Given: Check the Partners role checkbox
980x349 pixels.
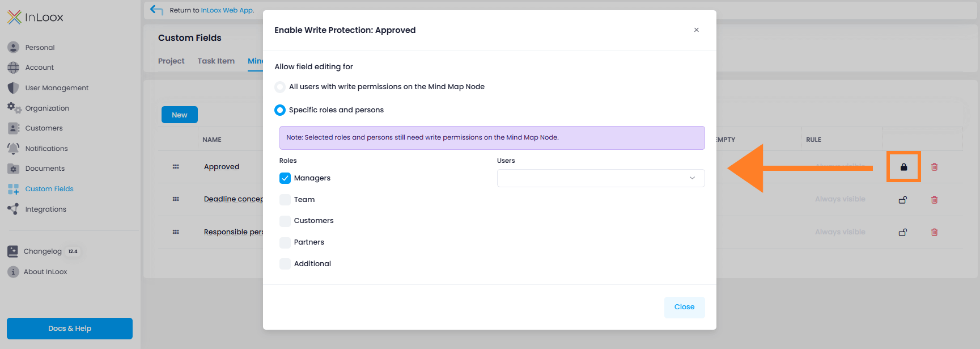Looking at the screenshot, I should (x=285, y=242).
